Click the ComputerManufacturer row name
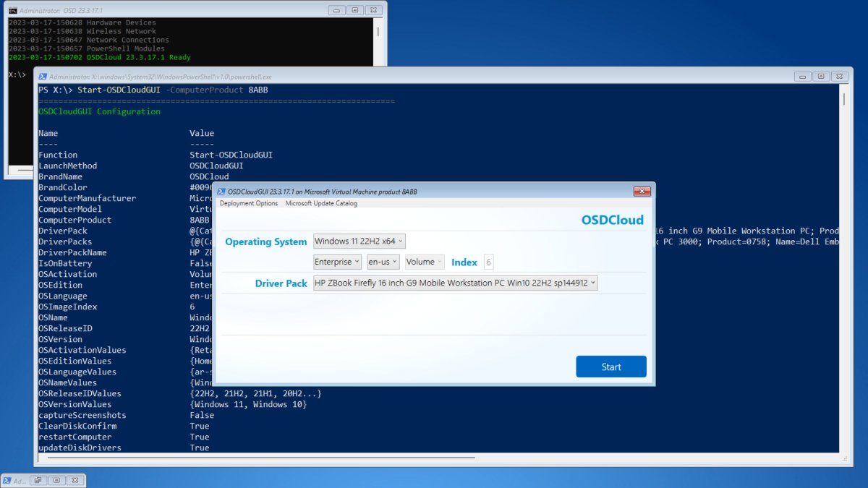The height and width of the screenshot is (488, 868). click(x=87, y=198)
